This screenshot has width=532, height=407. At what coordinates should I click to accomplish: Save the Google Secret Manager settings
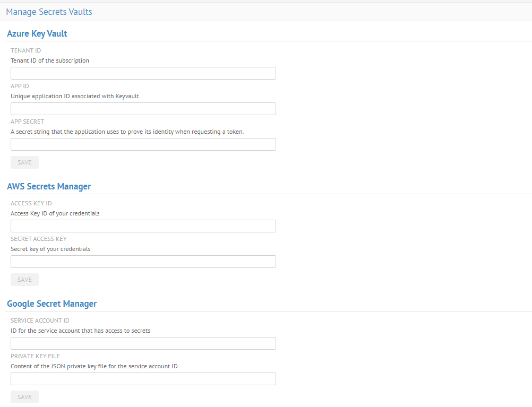pos(24,397)
